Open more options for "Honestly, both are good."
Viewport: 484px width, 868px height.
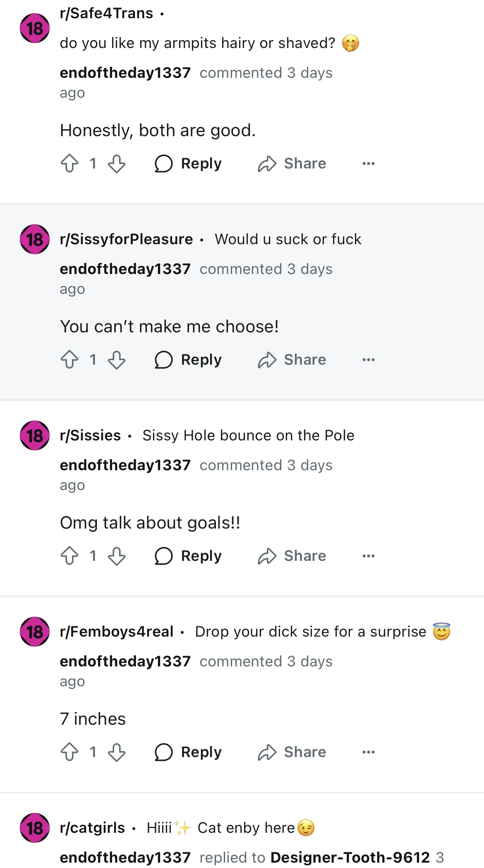click(x=368, y=164)
